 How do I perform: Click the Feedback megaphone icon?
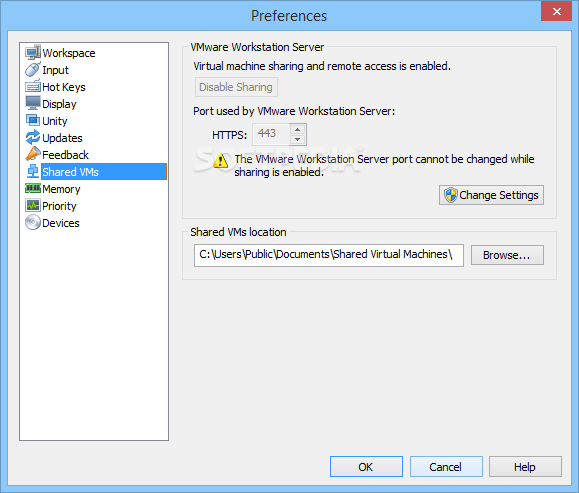tap(33, 154)
